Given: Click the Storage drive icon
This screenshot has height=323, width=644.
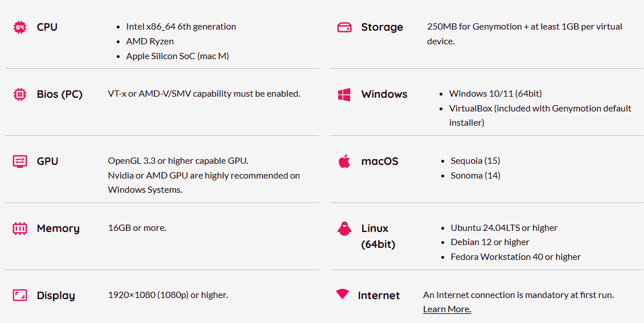Looking at the screenshot, I should point(344,27).
